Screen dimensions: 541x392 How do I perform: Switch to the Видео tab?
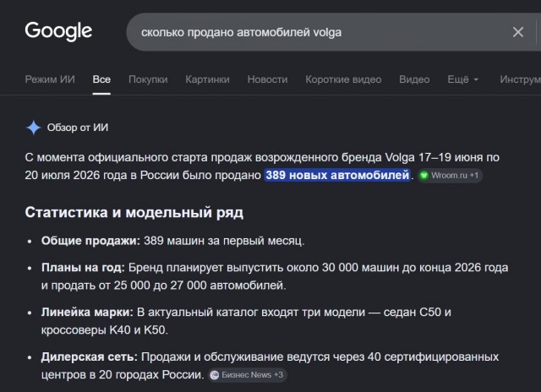tap(414, 79)
